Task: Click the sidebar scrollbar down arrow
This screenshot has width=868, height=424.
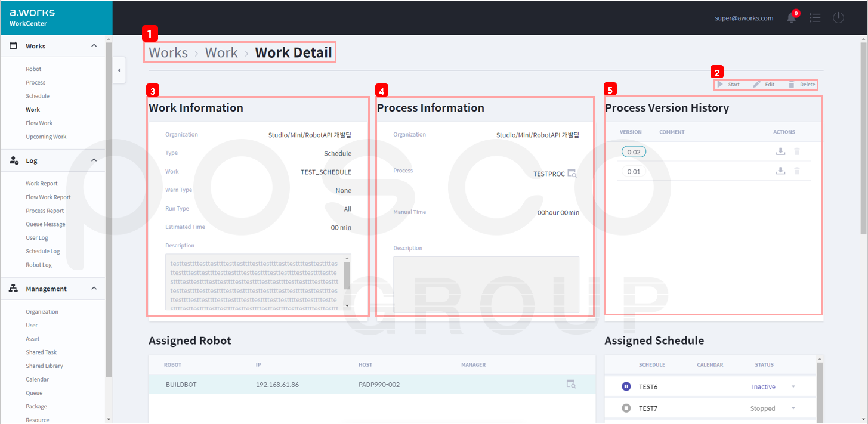Action: [x=108, y=420]
